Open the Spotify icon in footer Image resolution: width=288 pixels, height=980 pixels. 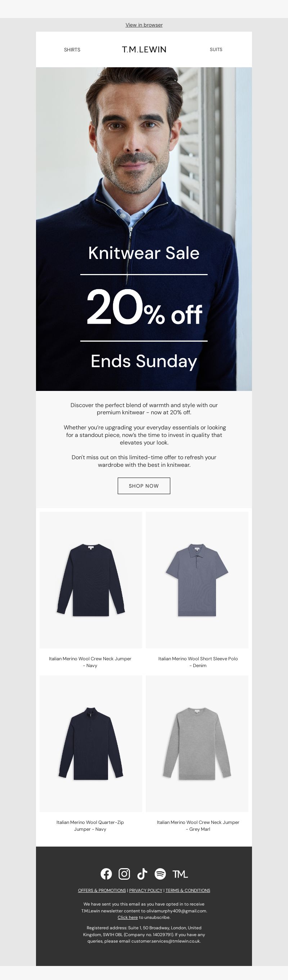tap(160, 874)
